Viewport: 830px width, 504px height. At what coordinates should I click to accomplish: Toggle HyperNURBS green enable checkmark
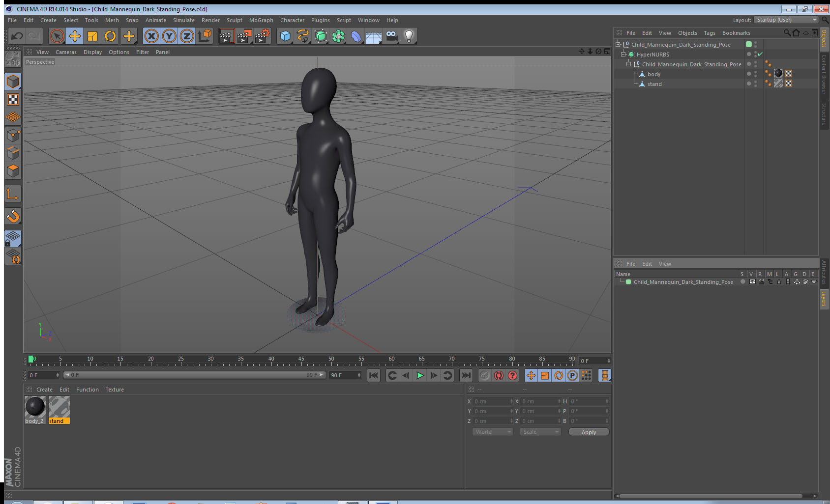(x=760, y=54)
